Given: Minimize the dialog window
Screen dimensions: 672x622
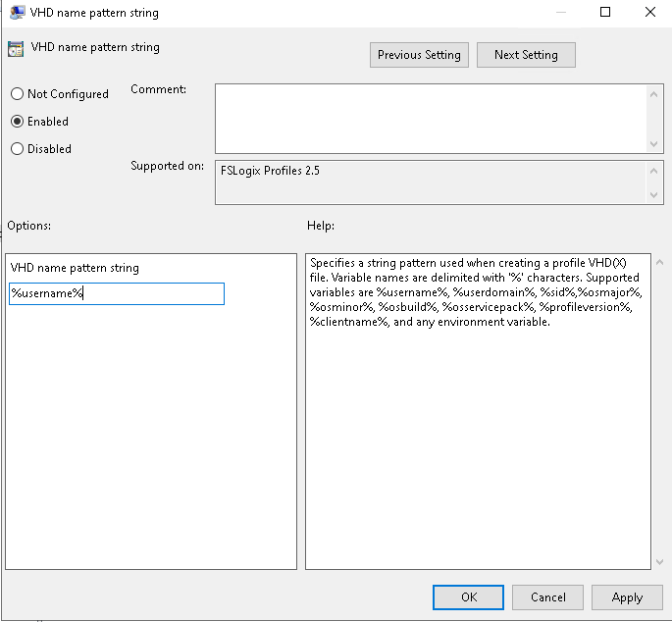Looking at the screenshot, I should (x=561, y=12).
